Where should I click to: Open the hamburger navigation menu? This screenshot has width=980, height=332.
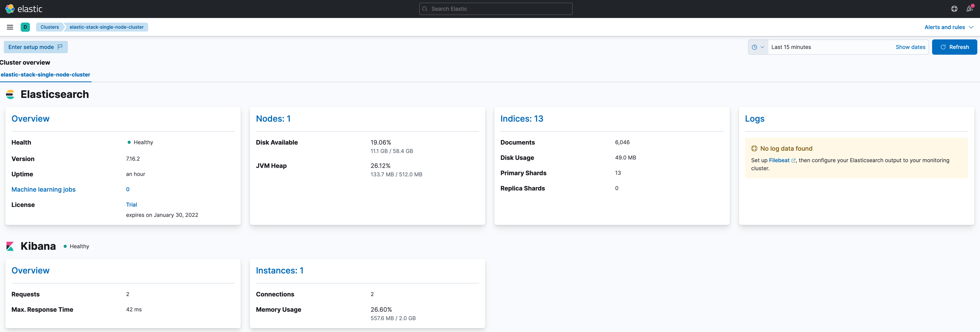click(x=10, y=27)
